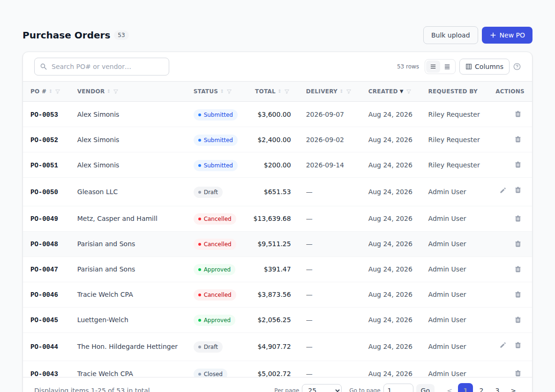Screen dimensions: 555x392
Task: Open the Per page dropdown
Action: point(322,388)
